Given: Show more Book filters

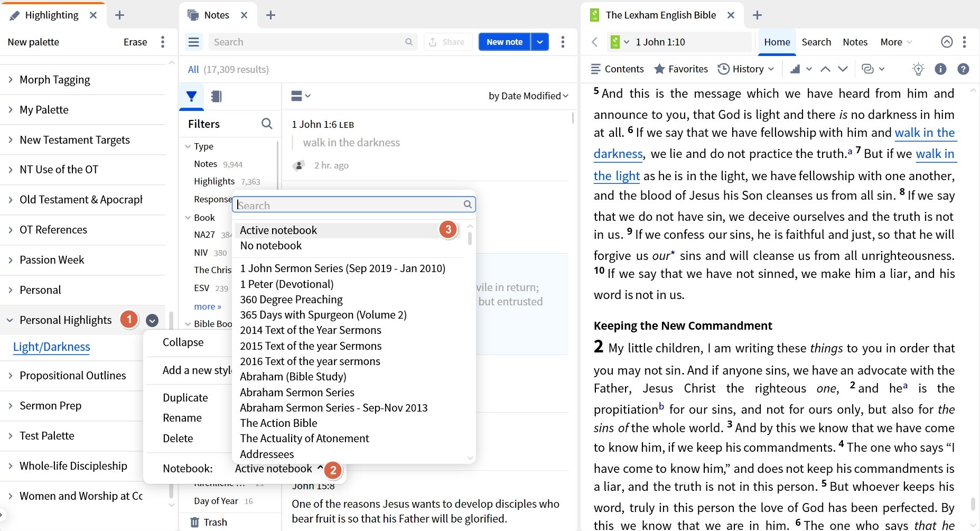Looking at the screenshot, I should [207, 306].
